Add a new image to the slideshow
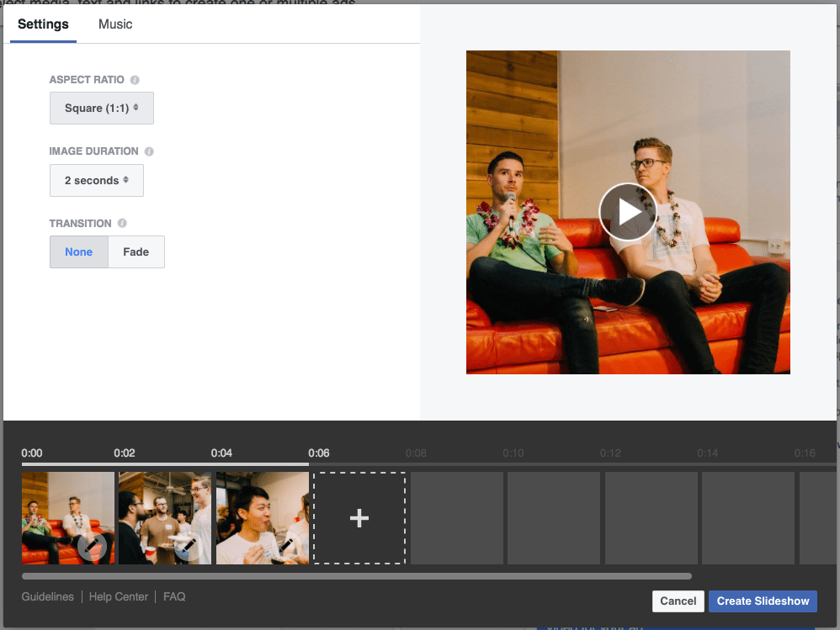Image resolution: width=840 pixels, height=630 pixels. [359, 518]
